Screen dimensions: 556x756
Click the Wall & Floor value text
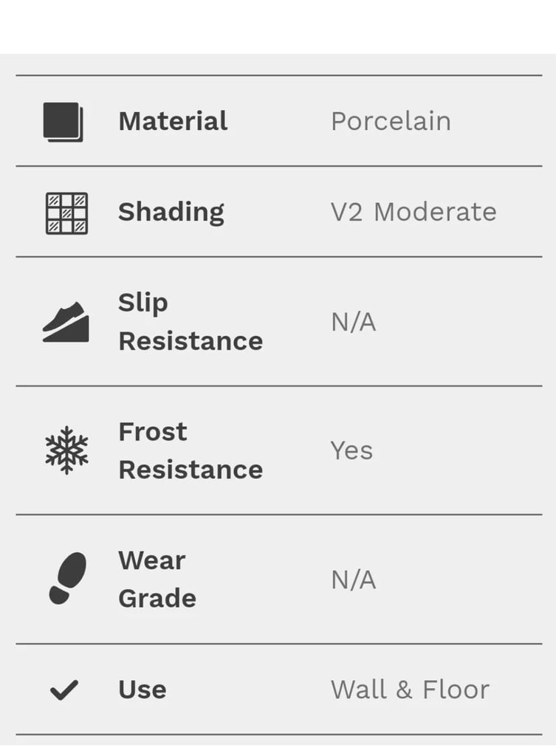pyautogui.click(x=410, y=690)
